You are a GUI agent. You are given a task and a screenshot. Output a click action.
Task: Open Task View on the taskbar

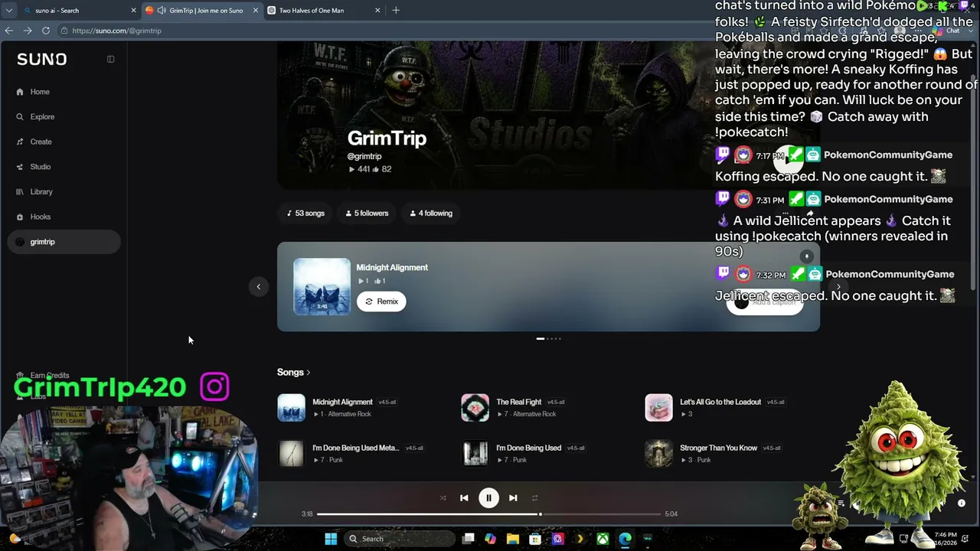(x=468, y=539)
